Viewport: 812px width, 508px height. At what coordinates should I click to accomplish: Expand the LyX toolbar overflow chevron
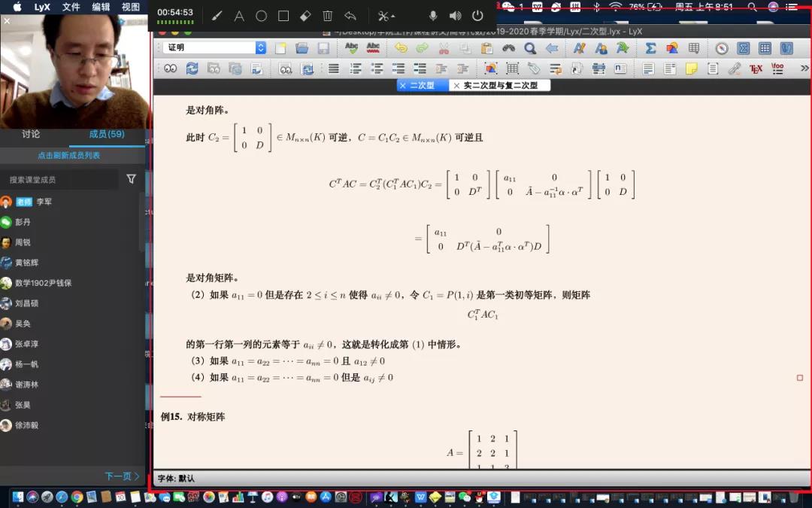click(804, 68)
